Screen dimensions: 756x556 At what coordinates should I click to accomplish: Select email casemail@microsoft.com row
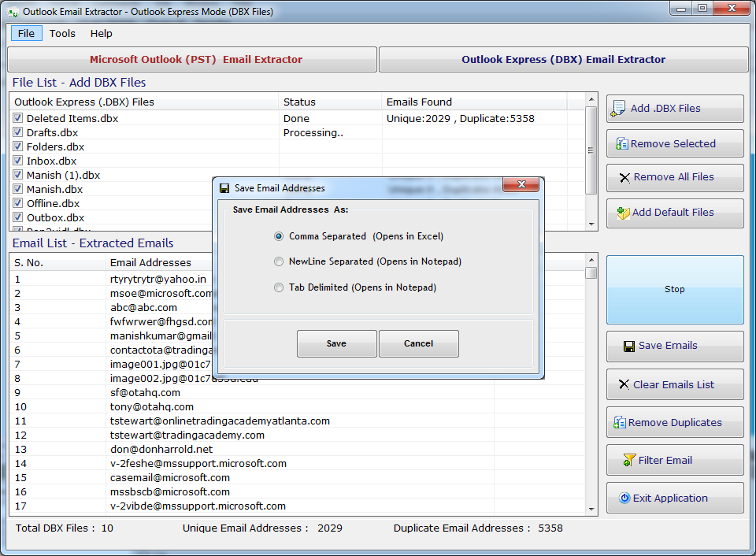pyautogui.click(x=297, y=477)
